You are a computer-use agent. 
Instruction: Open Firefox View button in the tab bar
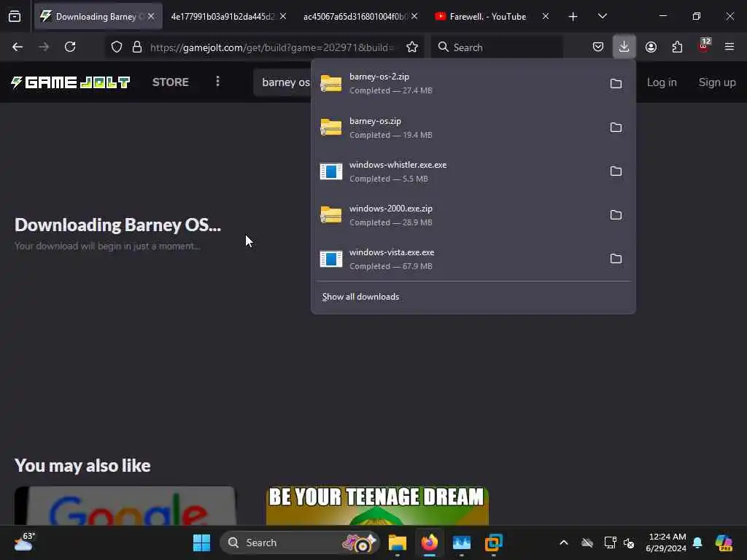pyautogui.click(x=15, y=17)
